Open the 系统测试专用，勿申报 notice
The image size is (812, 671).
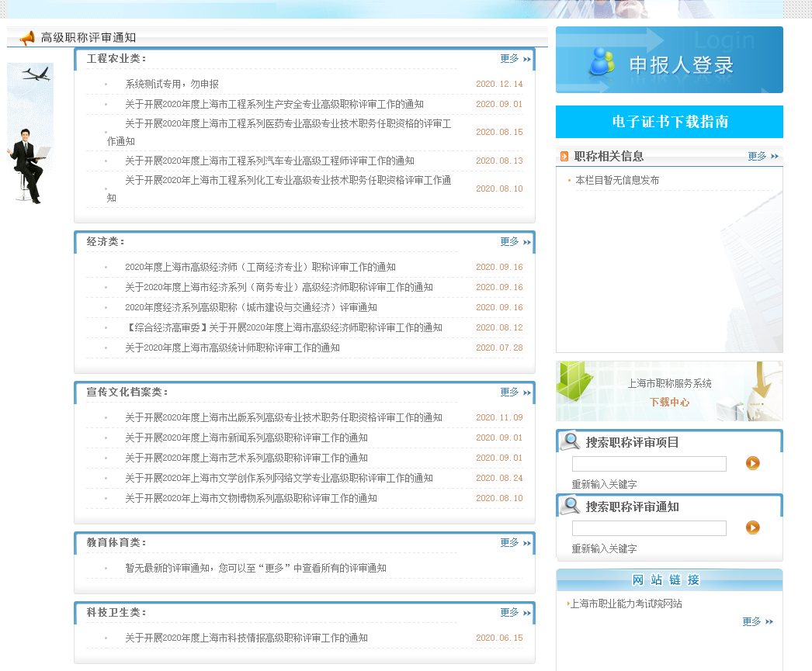(172, 84)
